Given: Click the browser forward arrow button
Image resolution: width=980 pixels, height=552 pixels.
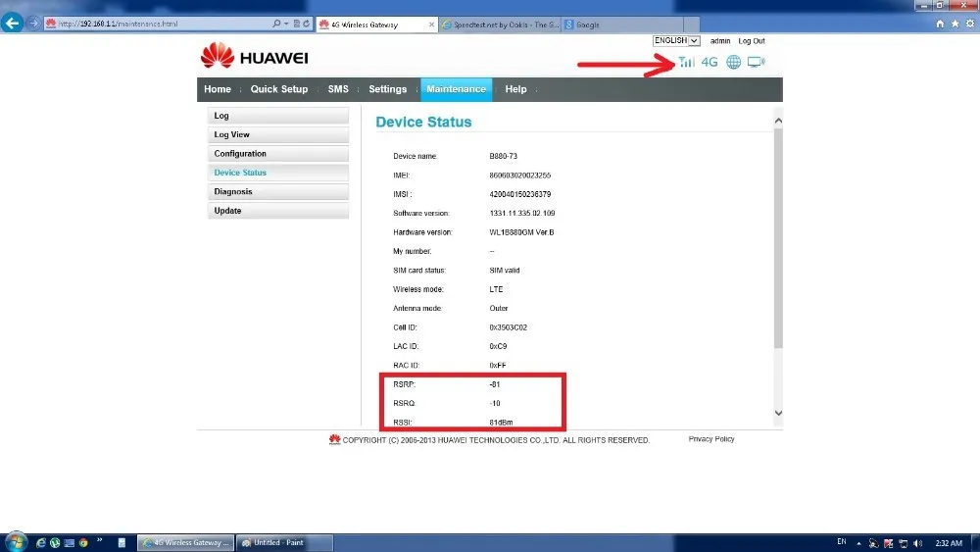Looking at the screenshot, I should tap(33, 24).
